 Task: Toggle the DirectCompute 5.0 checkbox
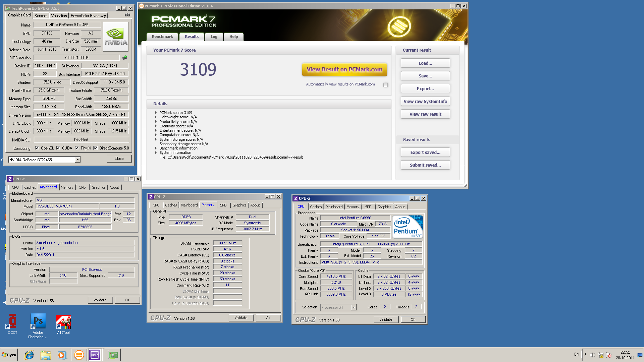[95, 148]
